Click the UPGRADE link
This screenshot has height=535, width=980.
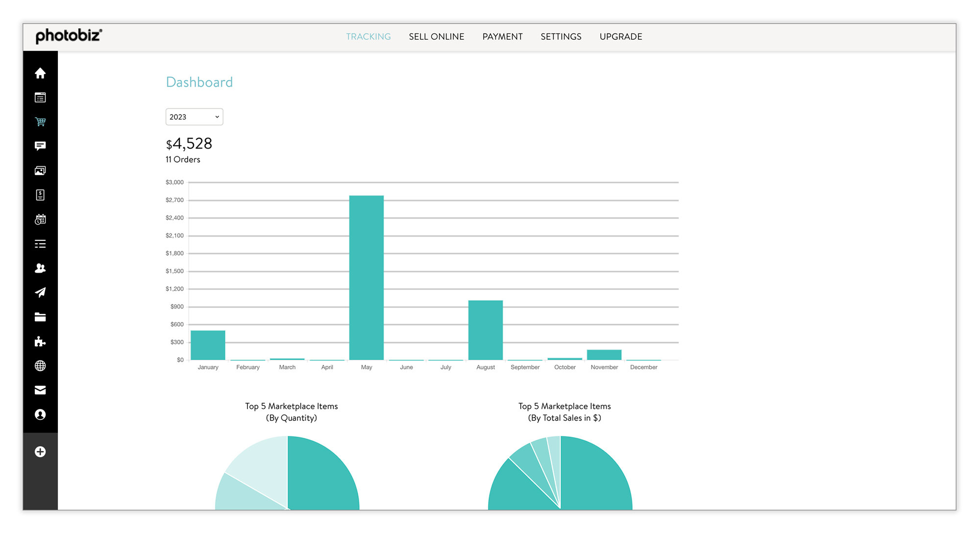pyautogui.click(x=620, y=36)
